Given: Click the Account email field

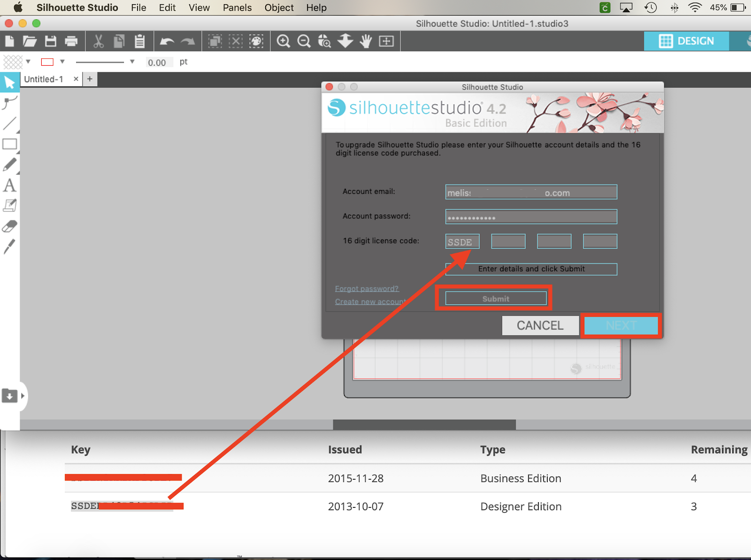Looking at the screenshot, I should pyautogui.click(x=531, y=192).
